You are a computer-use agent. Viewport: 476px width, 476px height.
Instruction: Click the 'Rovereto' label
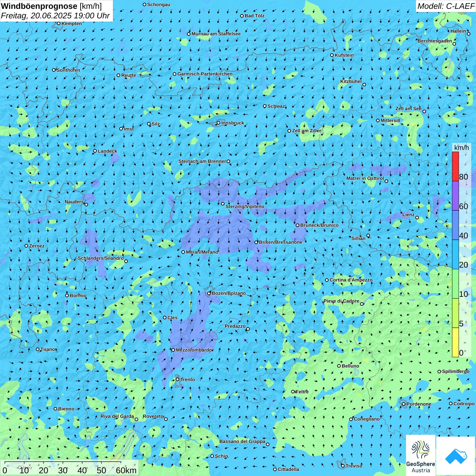pos(153,416)
